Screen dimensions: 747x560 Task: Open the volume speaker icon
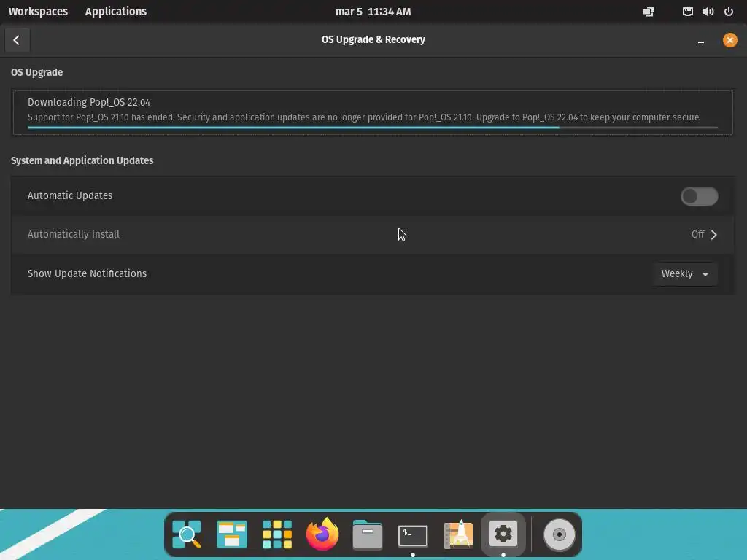708,12
